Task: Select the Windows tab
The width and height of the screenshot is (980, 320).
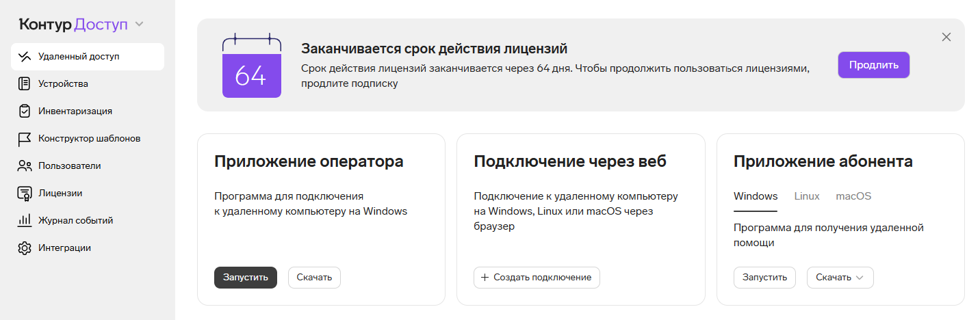Action: 755,196
